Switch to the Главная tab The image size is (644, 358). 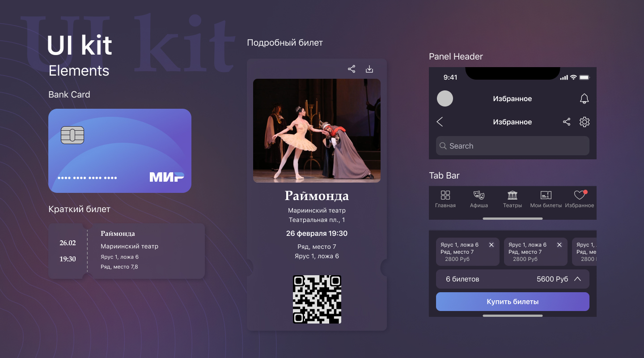pyautogui.click(x=445, y=199)
